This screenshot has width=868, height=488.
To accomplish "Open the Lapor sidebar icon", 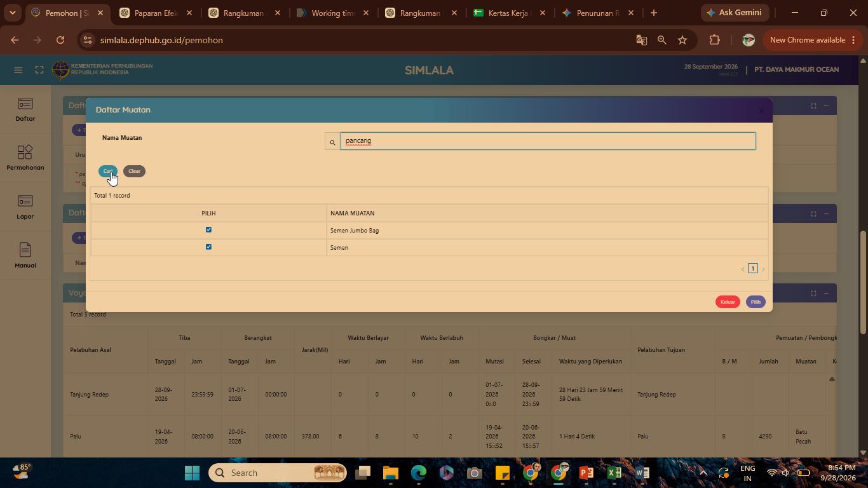I will (25, 207).
